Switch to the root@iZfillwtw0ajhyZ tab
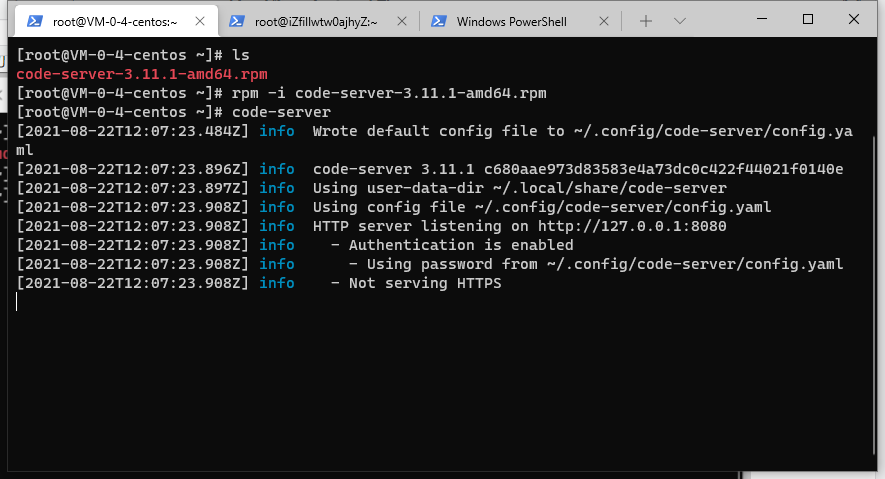This screenshot has width=885, height=479. click(x=315, y=21)
